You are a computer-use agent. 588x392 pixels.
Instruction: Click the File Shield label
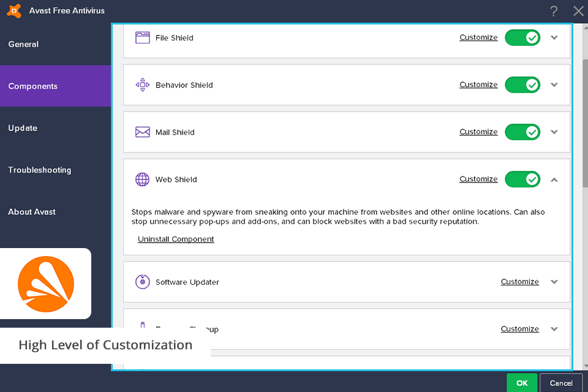[x=175, y=38]
